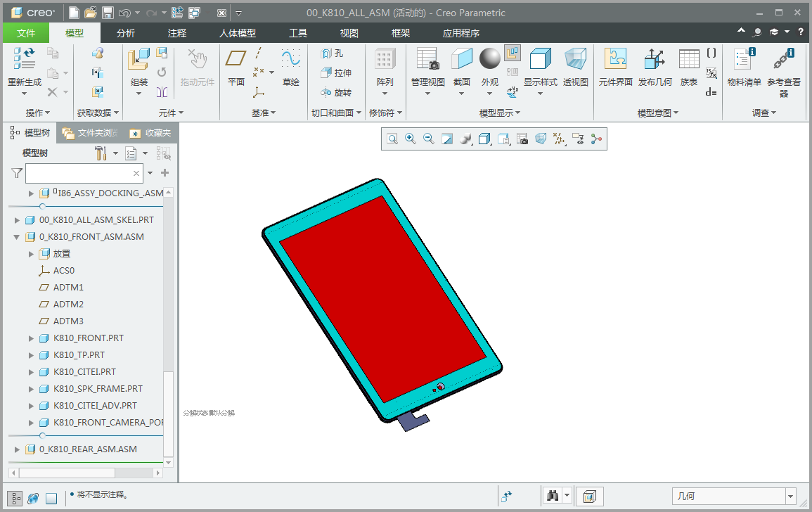Screen dimensions: 812x512
Task: Toggle spin center display in graphics toolbar
Action: click(x=597, y=139)
